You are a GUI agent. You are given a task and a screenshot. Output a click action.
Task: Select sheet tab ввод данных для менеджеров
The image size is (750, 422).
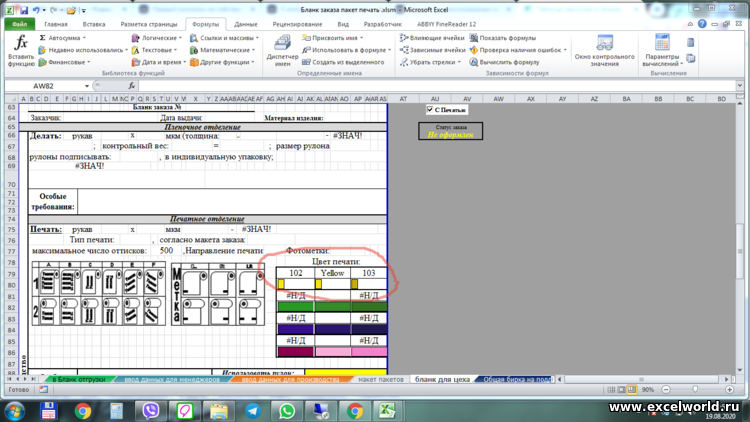pyautogui.click(x=172, y=379)
